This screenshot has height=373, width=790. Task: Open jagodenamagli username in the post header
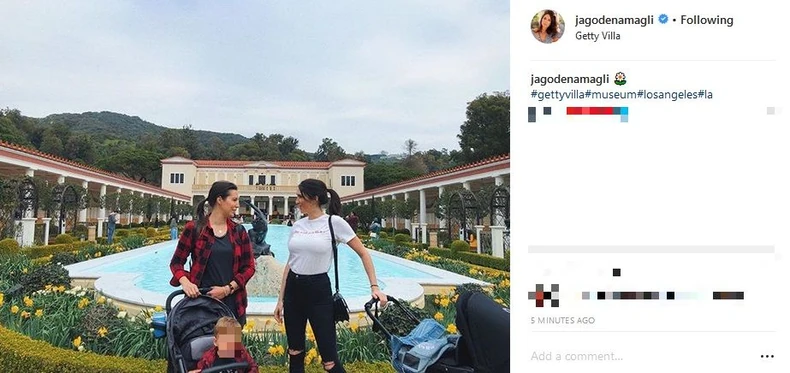(614, 20)
